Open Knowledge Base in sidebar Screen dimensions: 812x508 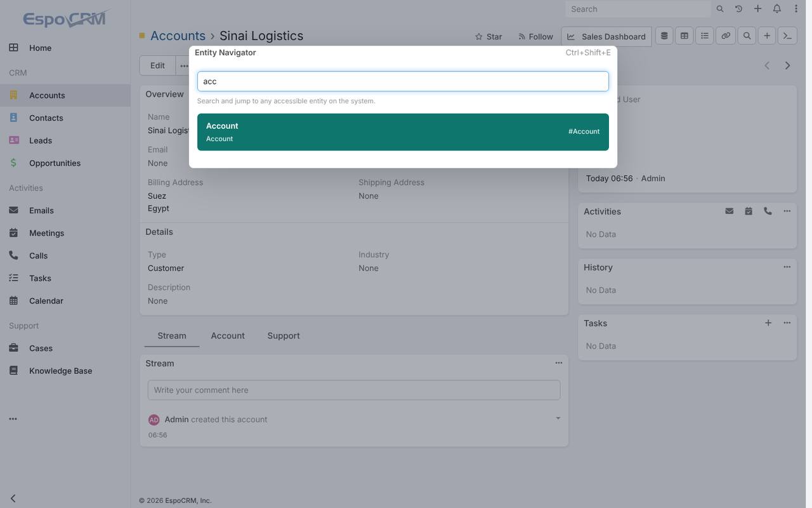[x=65, y=371]
